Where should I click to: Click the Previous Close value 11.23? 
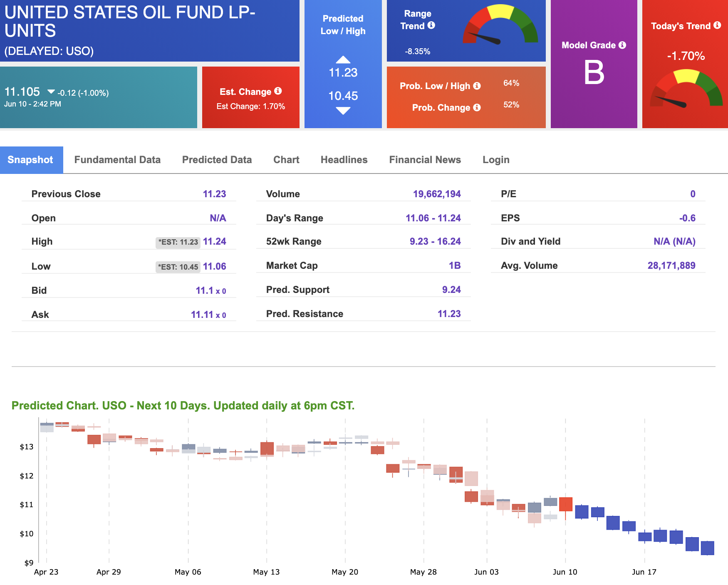click(x=214, y=194)
